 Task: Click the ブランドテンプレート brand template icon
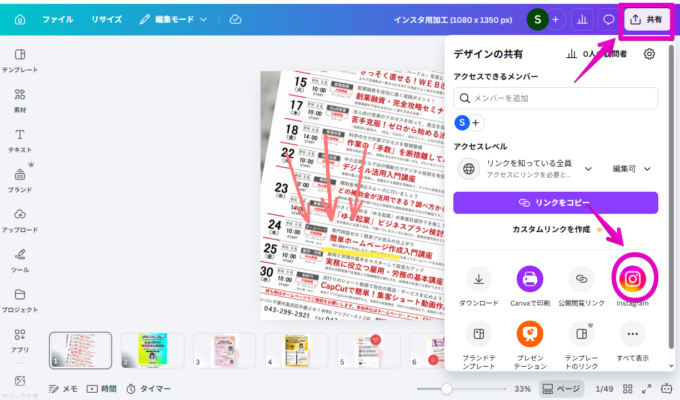(480, 335)
